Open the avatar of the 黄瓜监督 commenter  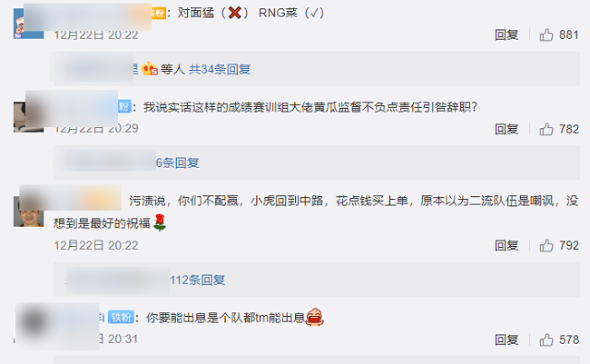29,117
